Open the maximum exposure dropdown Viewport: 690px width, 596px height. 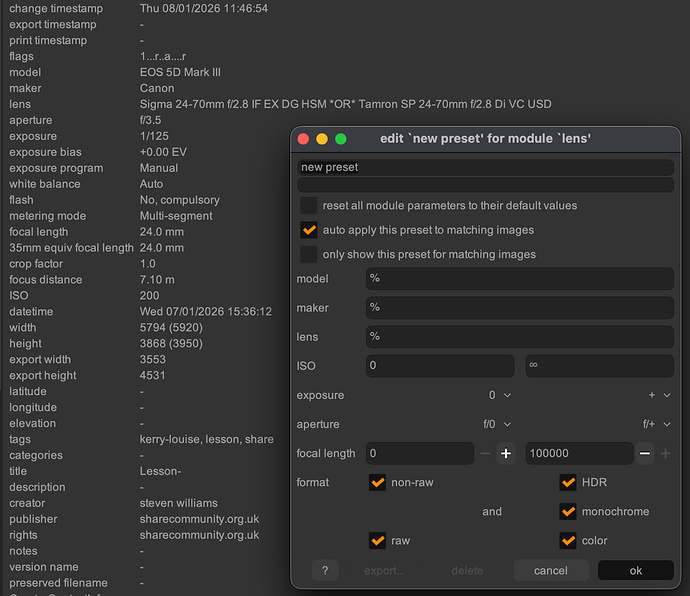coord(659,395)
